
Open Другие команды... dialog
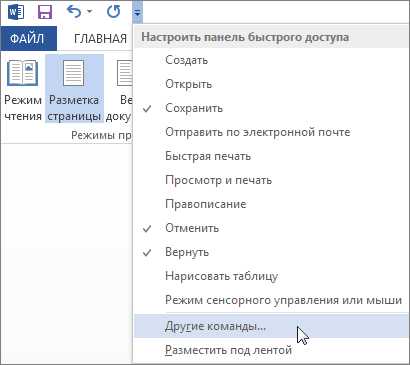pyautogui.click(x=271, y=326)
